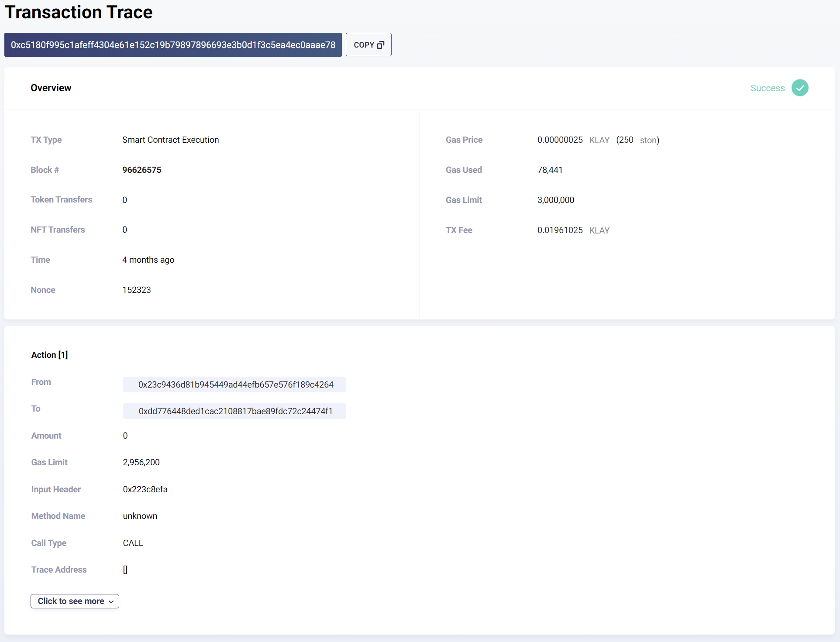Click the chevron in 'Click to see more'
840x642 pixels.
pyautogui.click(x=111, y=601)
